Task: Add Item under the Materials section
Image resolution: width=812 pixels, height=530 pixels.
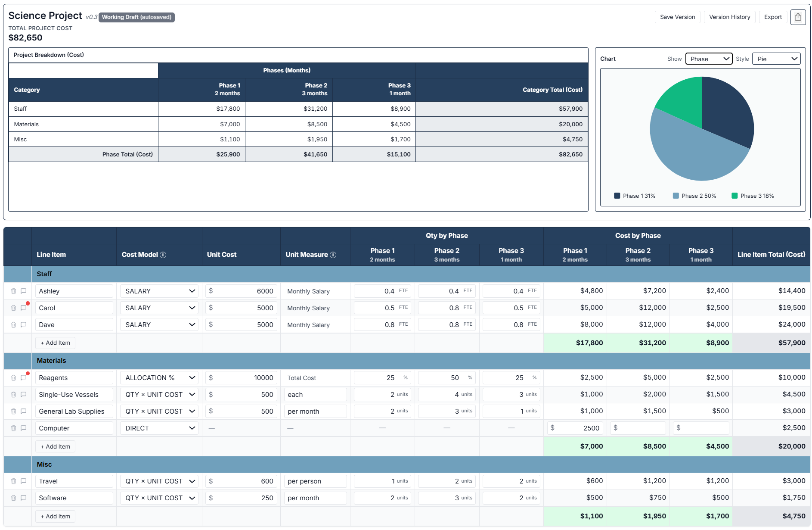Action: coord(55,446)
